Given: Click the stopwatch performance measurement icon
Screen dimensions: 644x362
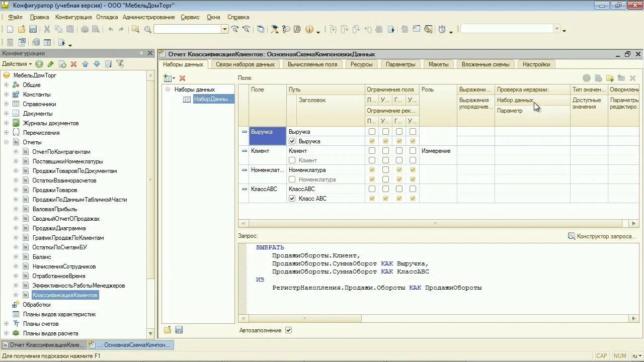Looking at the screenshot, I should (x=442, y=30).
